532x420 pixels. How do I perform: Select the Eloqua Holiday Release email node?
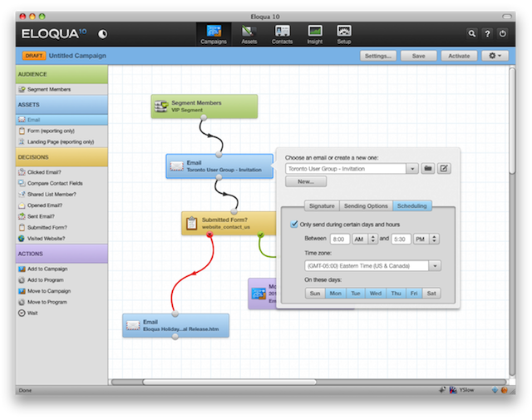(175, 326)
